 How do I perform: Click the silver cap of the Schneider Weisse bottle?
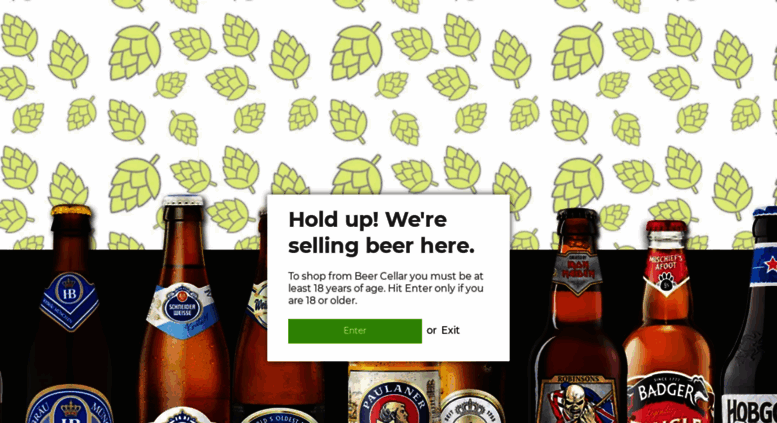click(183, 201)
